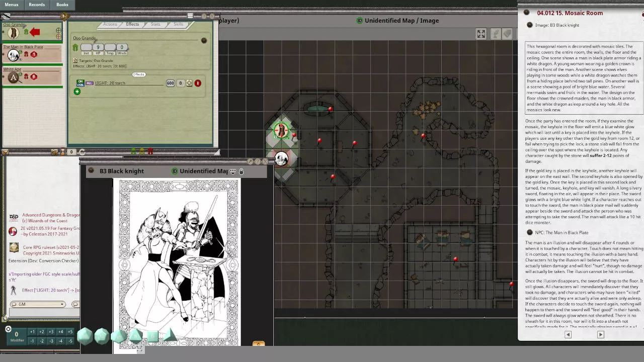Click the round counter field showing 0
This screenshot has width=644, height=362.
pyautogui.click(x=71, y=152)
